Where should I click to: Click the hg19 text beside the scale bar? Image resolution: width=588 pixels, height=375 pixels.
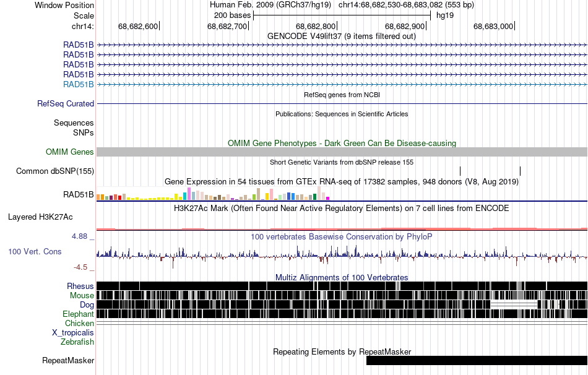pos(445,15)
